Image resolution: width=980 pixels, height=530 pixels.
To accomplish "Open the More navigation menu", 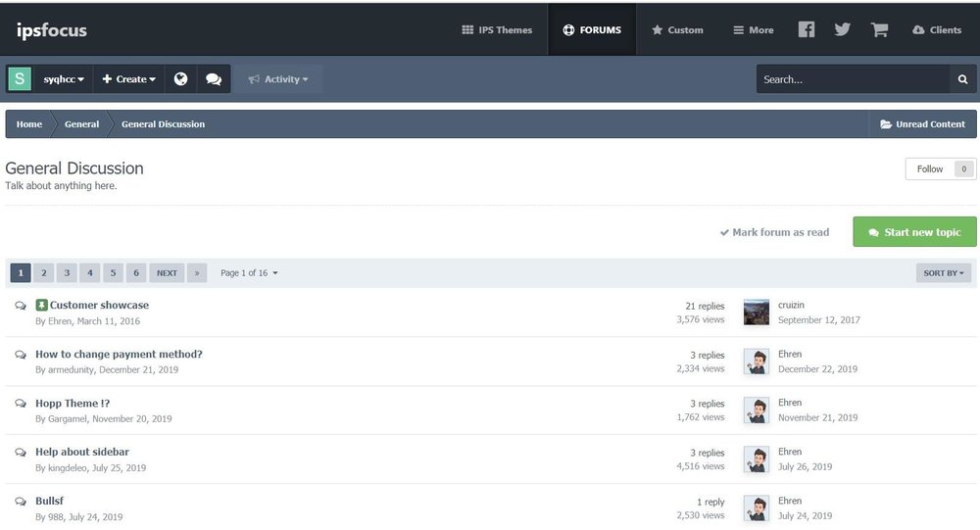I will point(753,29).
